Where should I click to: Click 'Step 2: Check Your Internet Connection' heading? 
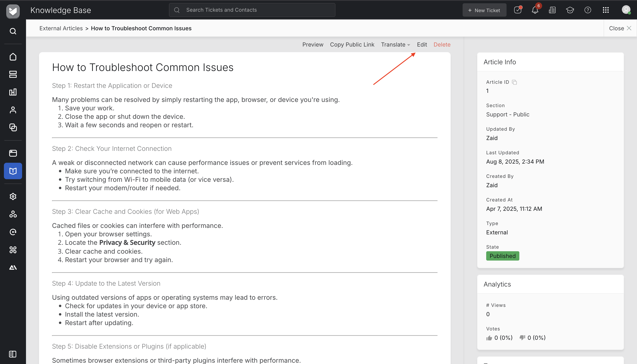112,148
